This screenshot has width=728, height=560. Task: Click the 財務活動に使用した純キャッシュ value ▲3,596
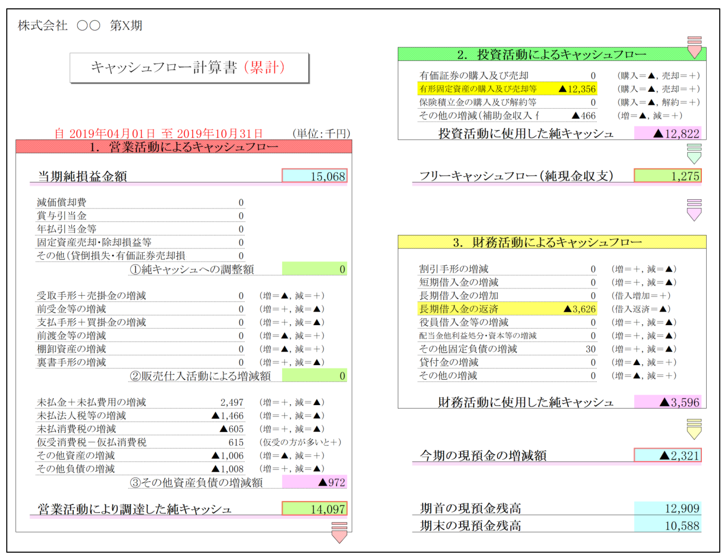tap(667, 402)
